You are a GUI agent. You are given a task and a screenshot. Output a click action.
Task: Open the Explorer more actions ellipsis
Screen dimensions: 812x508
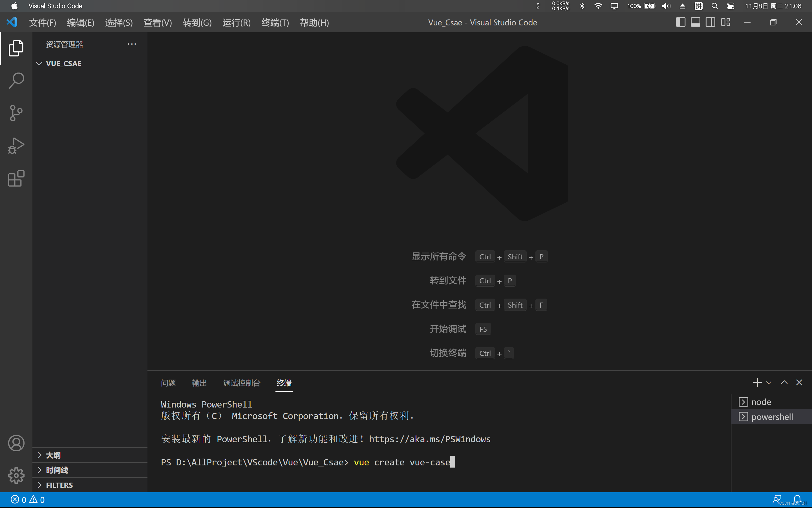132,44
